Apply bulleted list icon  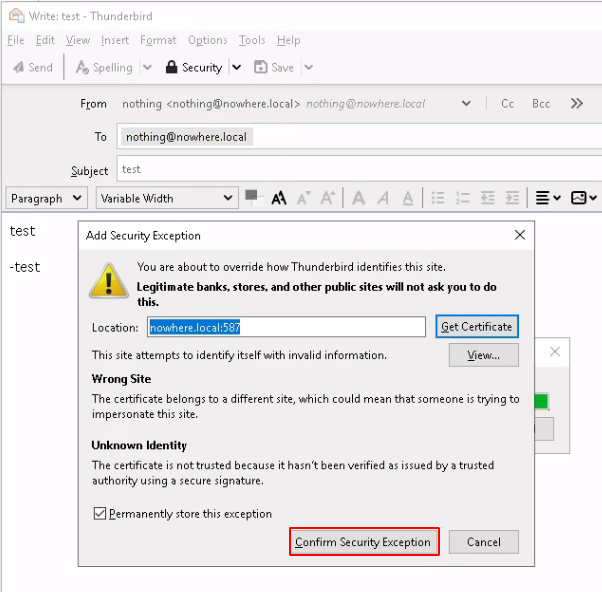438,198
